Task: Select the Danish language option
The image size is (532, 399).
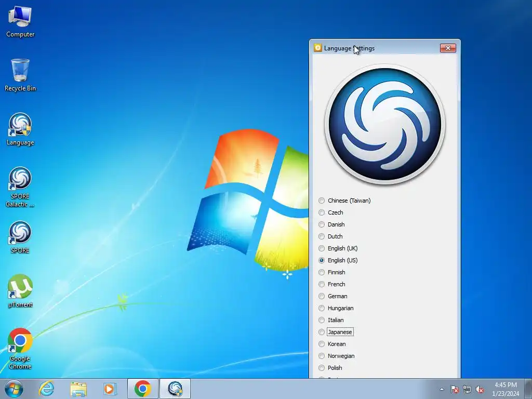Action: [331, 224]
